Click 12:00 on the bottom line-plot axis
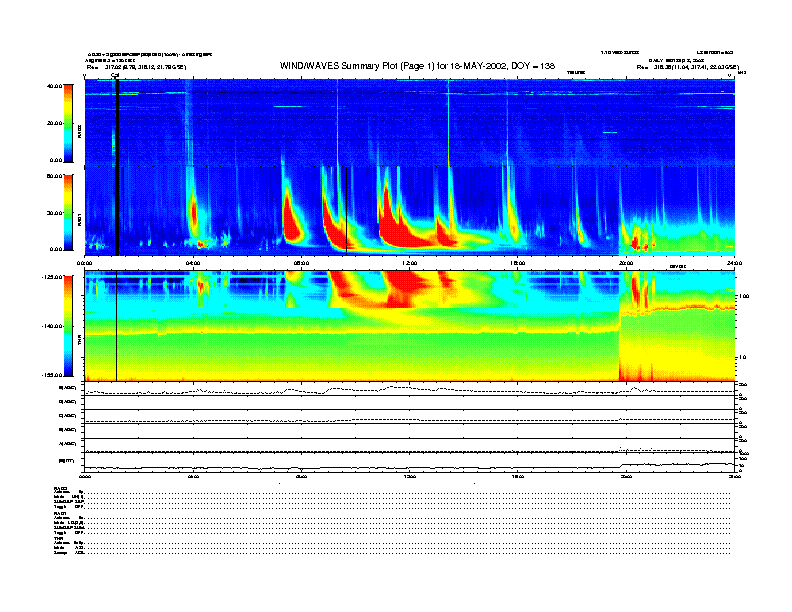This screenshot has width=792, height=612. click(410, 476)
